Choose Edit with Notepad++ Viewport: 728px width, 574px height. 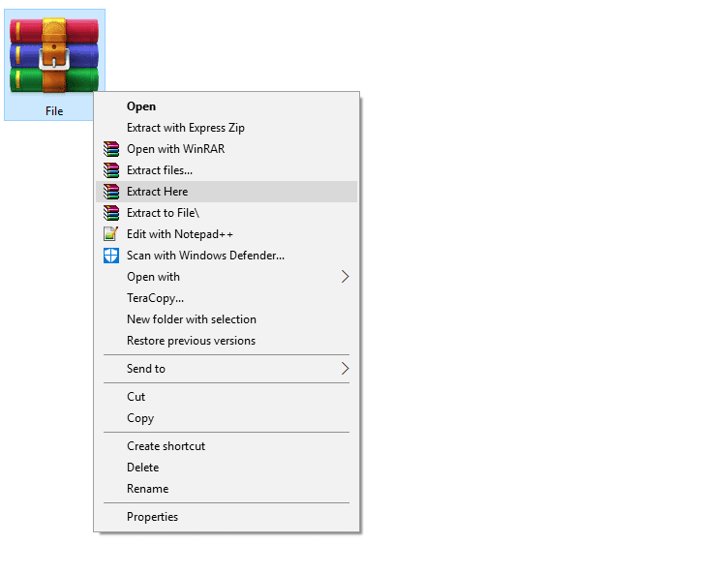pyautogui.click(x=227, y=234)
